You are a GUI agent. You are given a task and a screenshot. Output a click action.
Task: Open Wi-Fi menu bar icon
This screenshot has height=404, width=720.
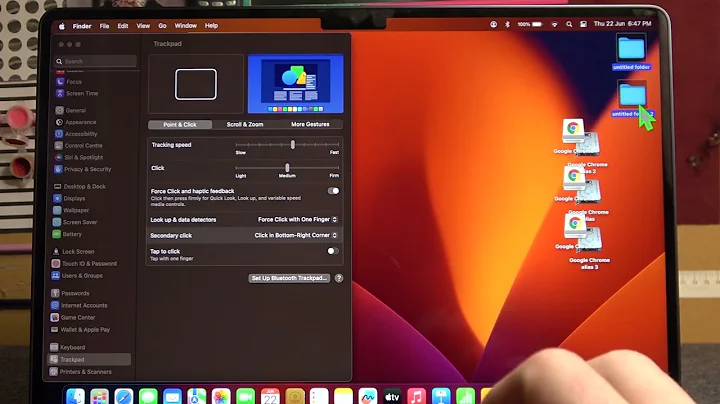[x=554, y=24]
